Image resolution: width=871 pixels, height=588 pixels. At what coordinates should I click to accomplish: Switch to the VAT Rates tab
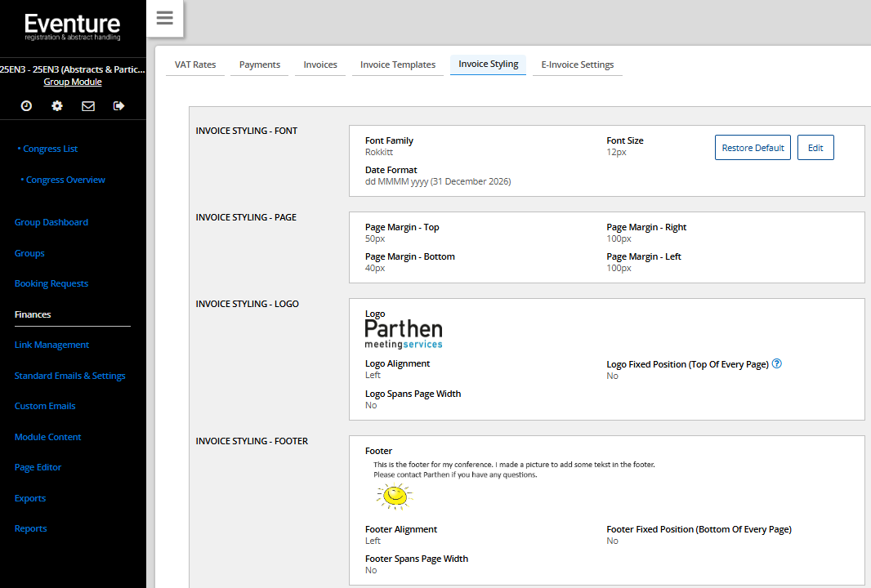(x=195, y=65)
